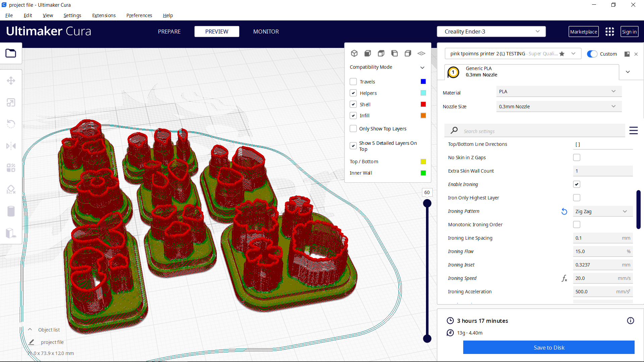Switch off the Custom settings toggle
The image size is (644, 362).
(x=592, y=54)
